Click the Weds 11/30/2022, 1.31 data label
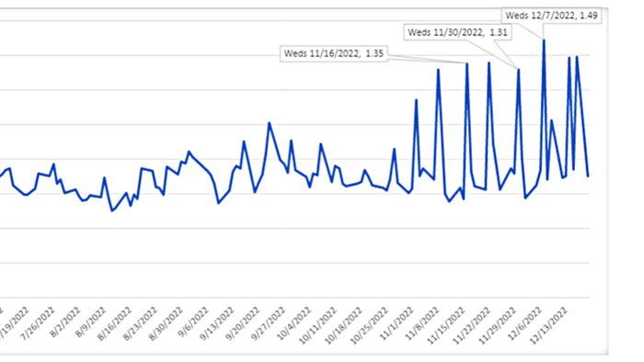644x362 pixels. (x=457, y=32)
